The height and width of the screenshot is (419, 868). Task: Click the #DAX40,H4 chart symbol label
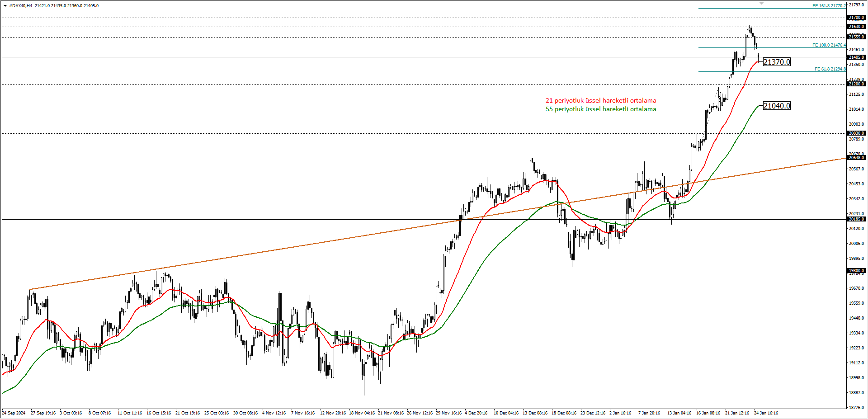point(20,6)
